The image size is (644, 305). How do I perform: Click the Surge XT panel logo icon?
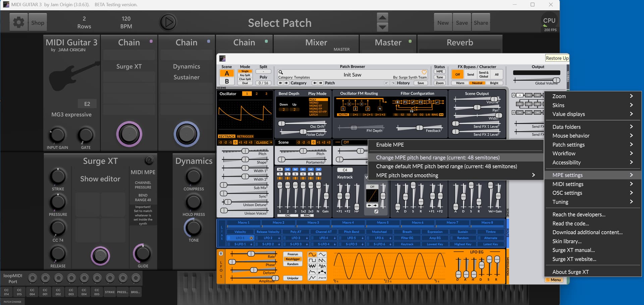[x=149, y=161]
